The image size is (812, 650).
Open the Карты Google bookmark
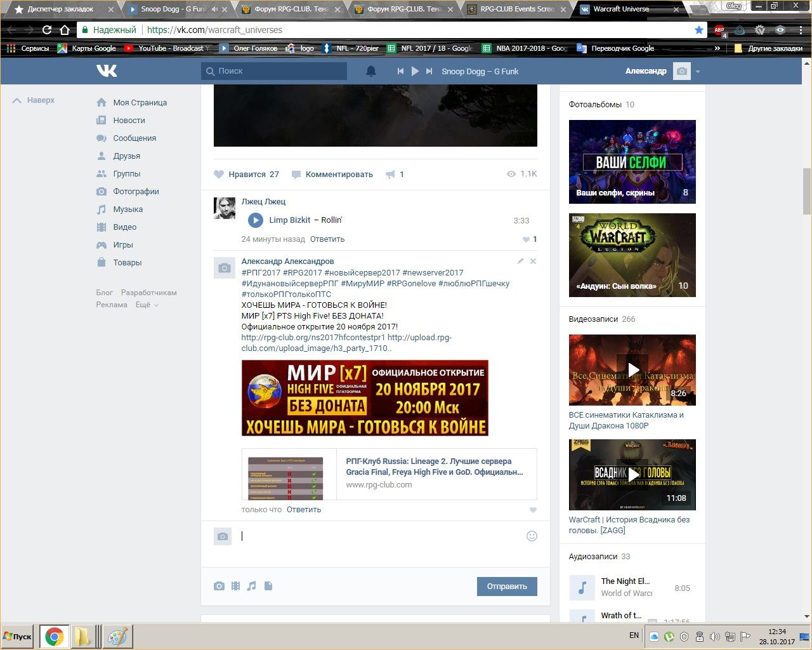[x=87, y=48]
